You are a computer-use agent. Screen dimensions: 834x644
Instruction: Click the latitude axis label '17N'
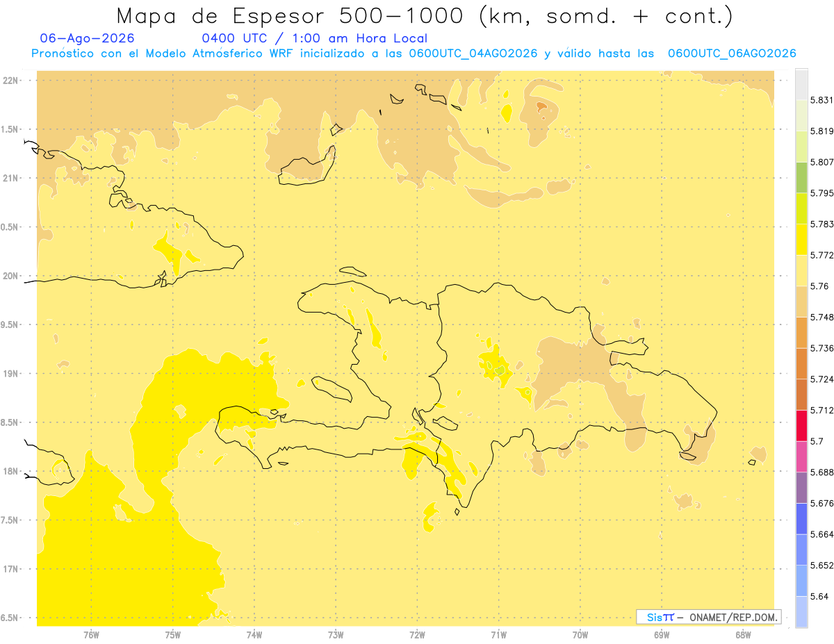[10, 569]
